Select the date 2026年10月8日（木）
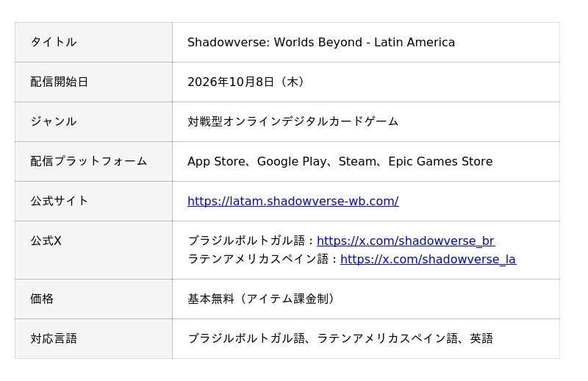Screen dimensions: 588x381 [x=248, y=82]
